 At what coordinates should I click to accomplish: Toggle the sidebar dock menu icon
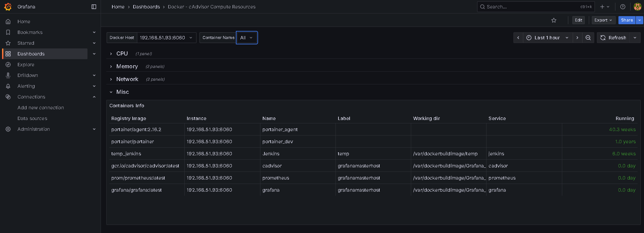point(94,7)
